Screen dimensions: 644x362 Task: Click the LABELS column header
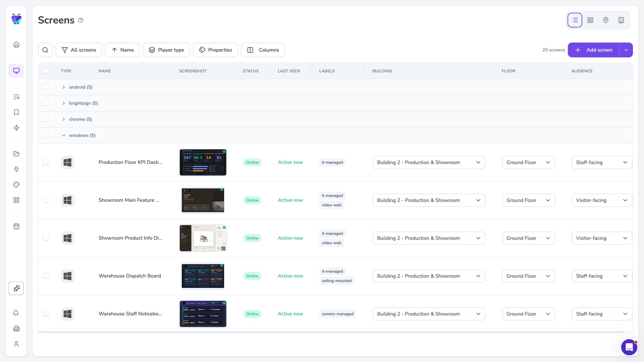point(327,71)
